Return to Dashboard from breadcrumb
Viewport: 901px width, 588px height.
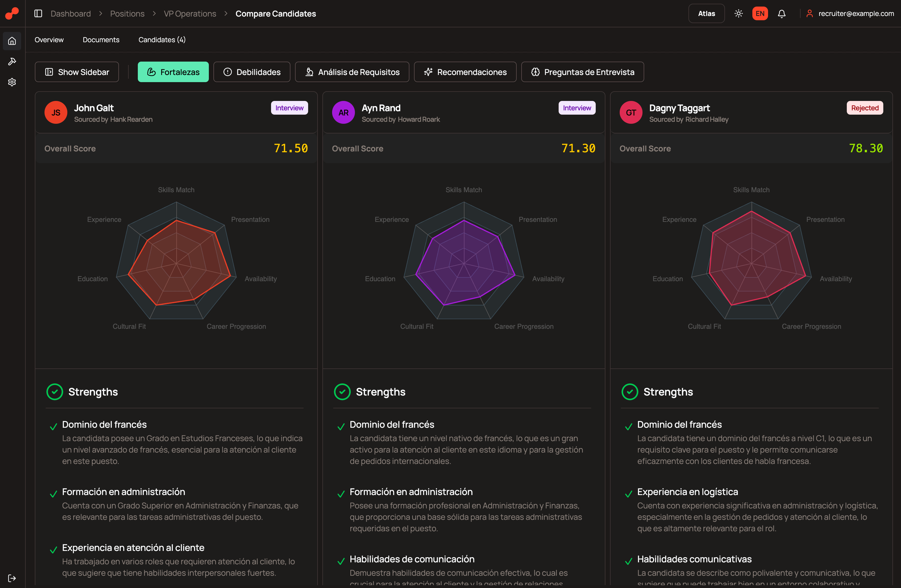pyautogui.click(x=71, y=13)
